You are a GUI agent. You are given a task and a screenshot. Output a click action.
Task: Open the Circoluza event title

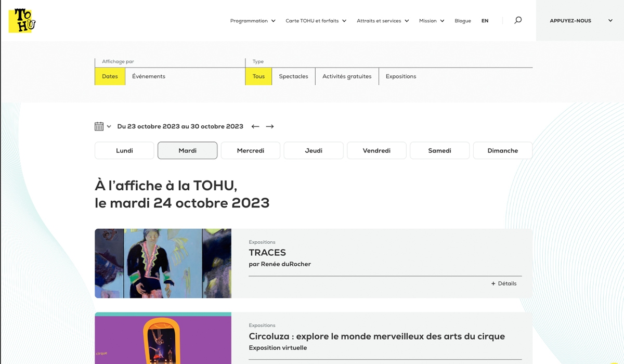tap(376, 336)
